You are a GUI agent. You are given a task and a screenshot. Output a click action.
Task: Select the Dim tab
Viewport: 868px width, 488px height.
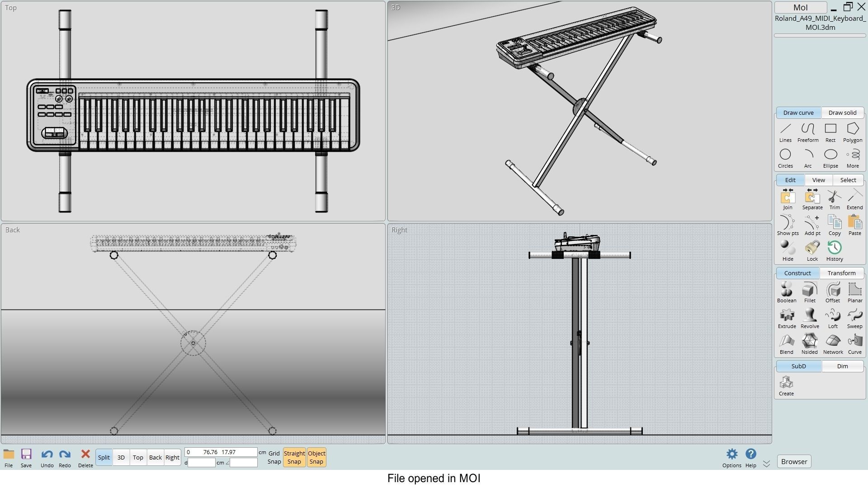pos(842,366)
